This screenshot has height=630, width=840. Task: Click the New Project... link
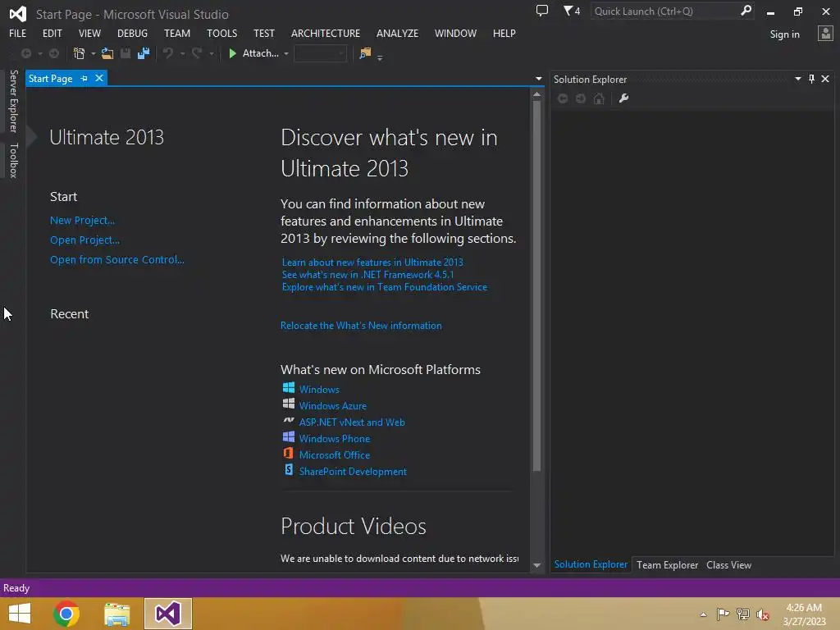point(82,220)
